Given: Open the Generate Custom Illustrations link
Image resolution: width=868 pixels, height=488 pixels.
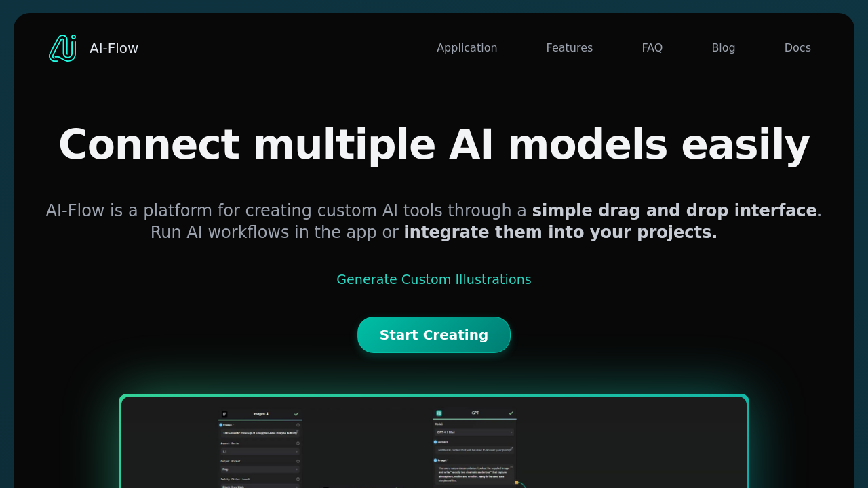Looking at the screenshot, I should 434,279.
